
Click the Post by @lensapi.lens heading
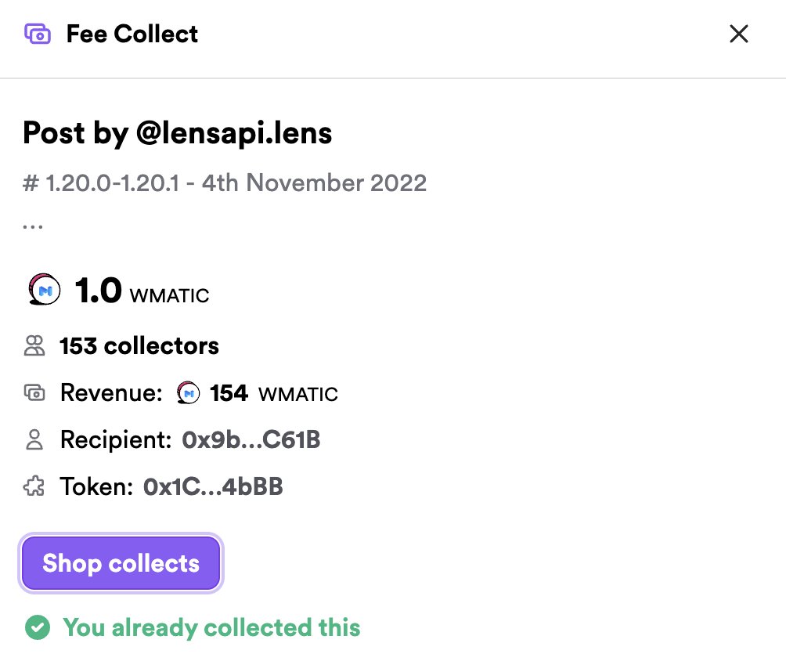(x=178, y=133)
